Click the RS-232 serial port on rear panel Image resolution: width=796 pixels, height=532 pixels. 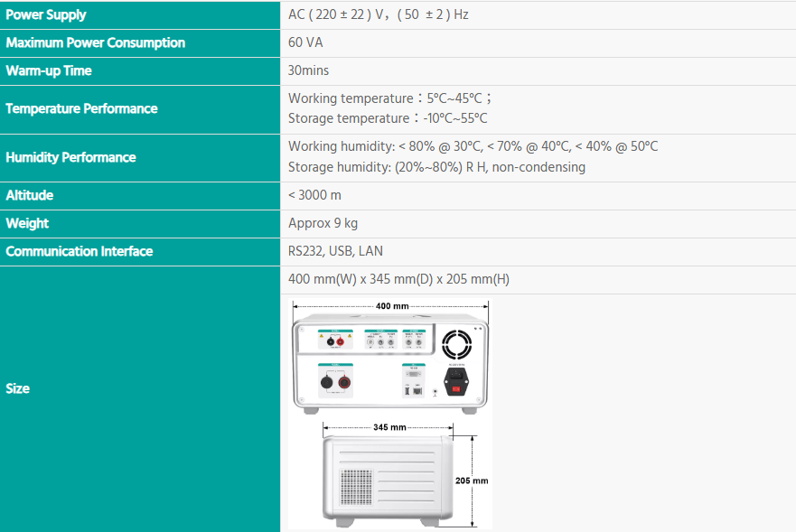[x=415, y=371]
